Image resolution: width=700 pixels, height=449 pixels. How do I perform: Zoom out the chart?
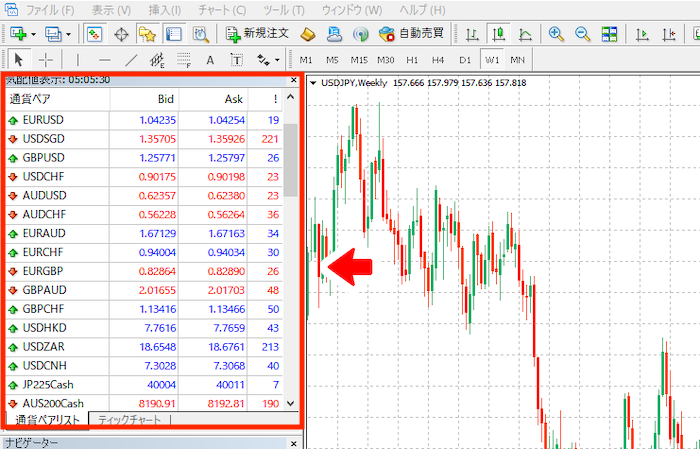(582, 34)
